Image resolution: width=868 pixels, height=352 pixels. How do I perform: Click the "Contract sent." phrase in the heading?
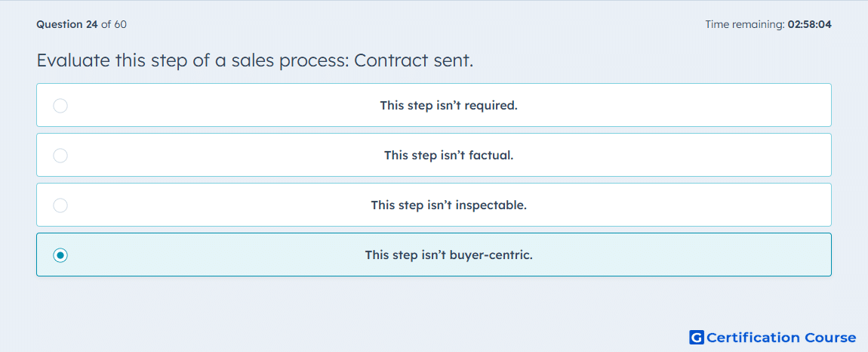414,60
